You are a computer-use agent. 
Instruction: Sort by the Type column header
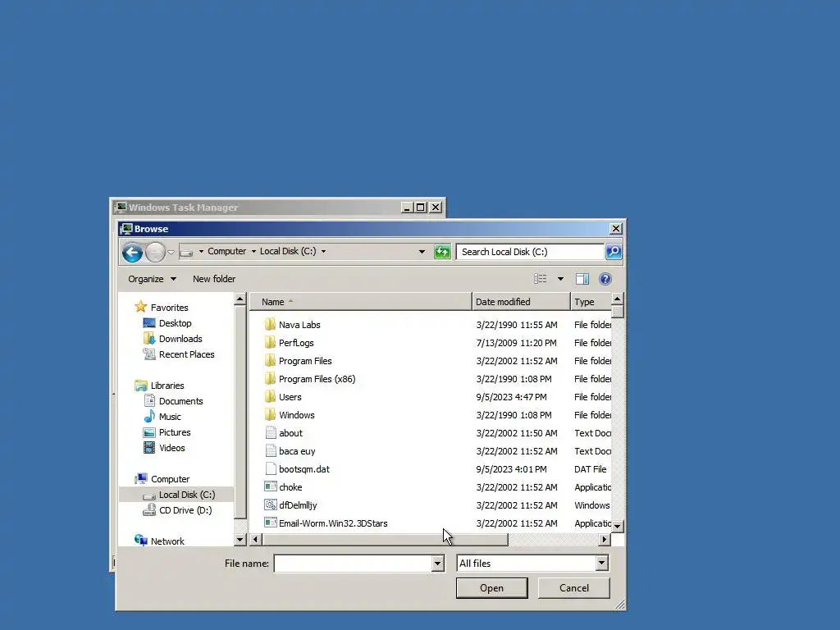click(x=591, y=302)
